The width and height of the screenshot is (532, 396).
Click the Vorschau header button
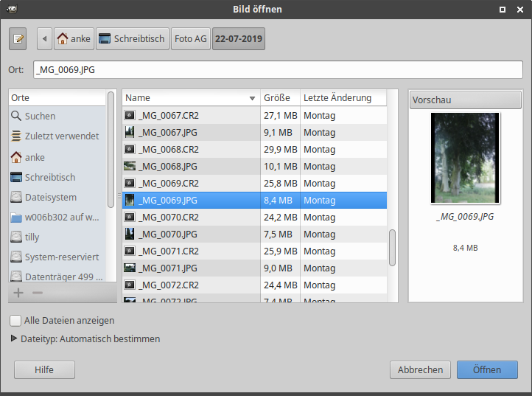[x=465, y=100]
